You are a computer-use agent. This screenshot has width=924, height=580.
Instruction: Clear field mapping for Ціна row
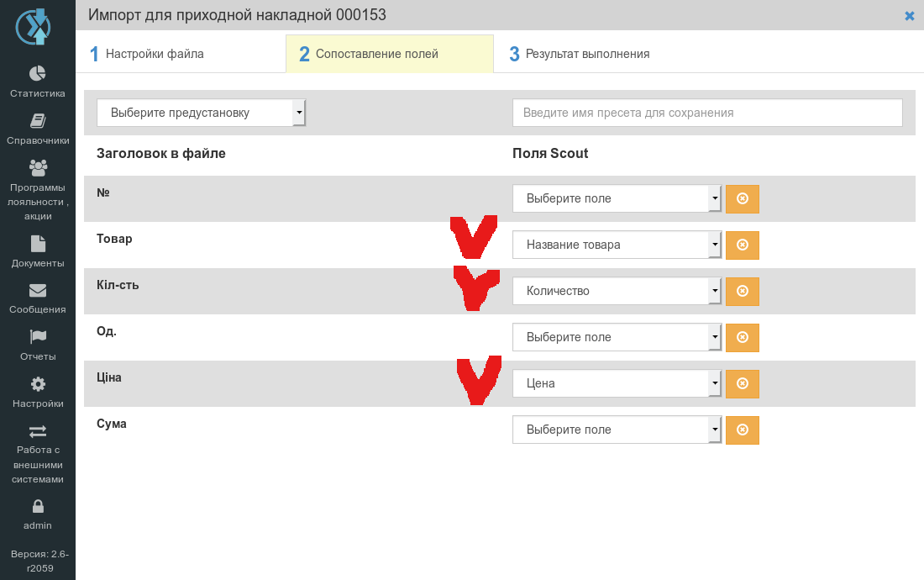coord(743,383)
